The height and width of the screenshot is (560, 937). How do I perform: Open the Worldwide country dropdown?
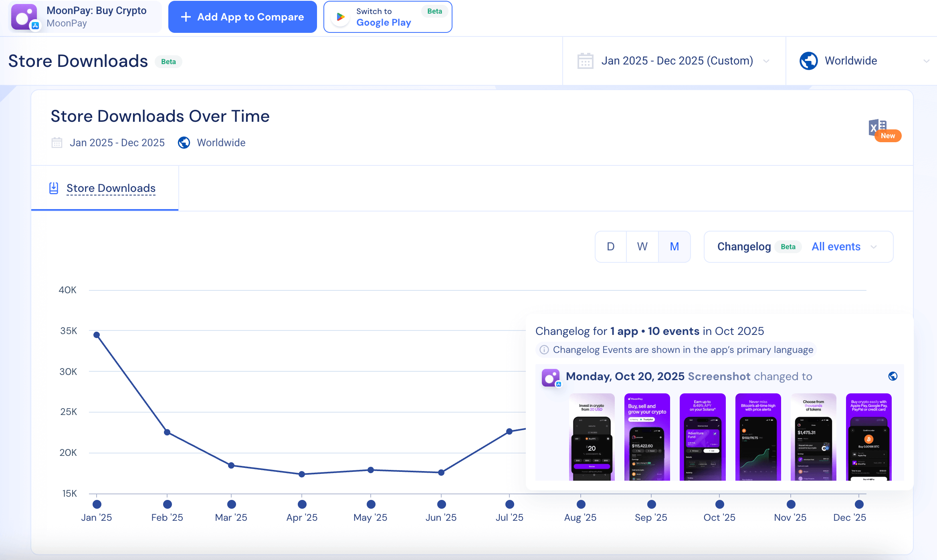[862, 61]
